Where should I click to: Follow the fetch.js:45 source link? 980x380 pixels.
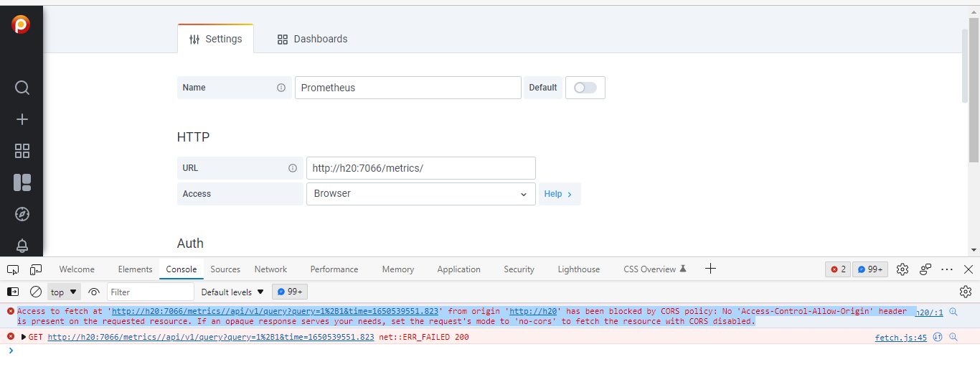point(901,338)
